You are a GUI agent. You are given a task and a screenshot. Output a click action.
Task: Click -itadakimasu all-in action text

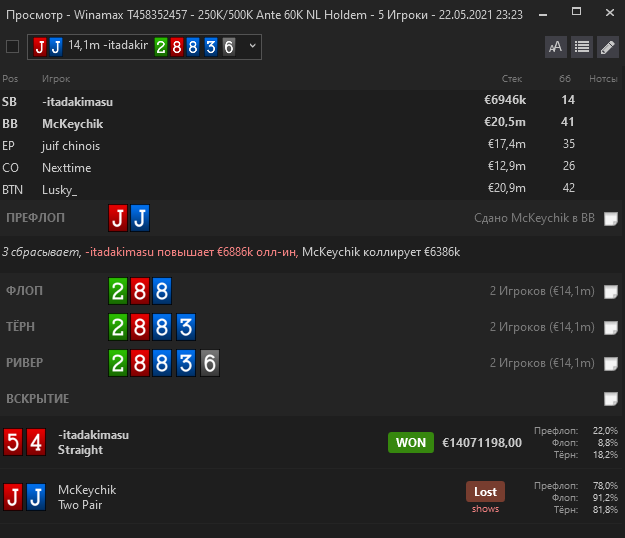(192, 252)
